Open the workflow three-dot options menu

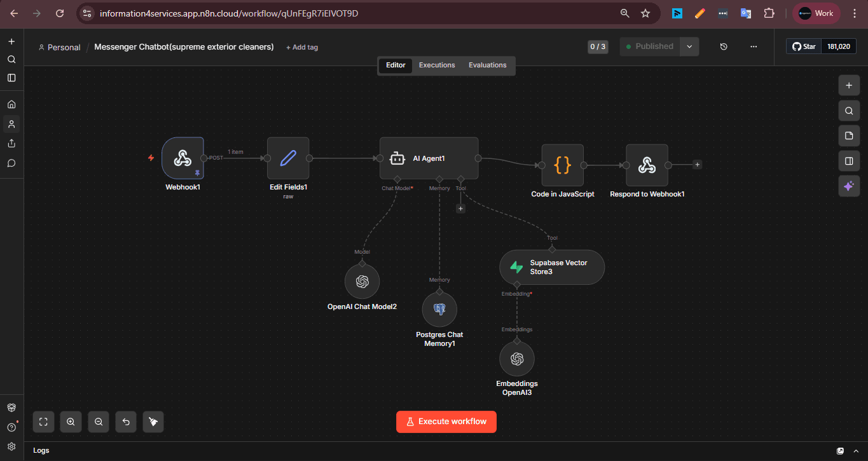(x=754, y=46)
